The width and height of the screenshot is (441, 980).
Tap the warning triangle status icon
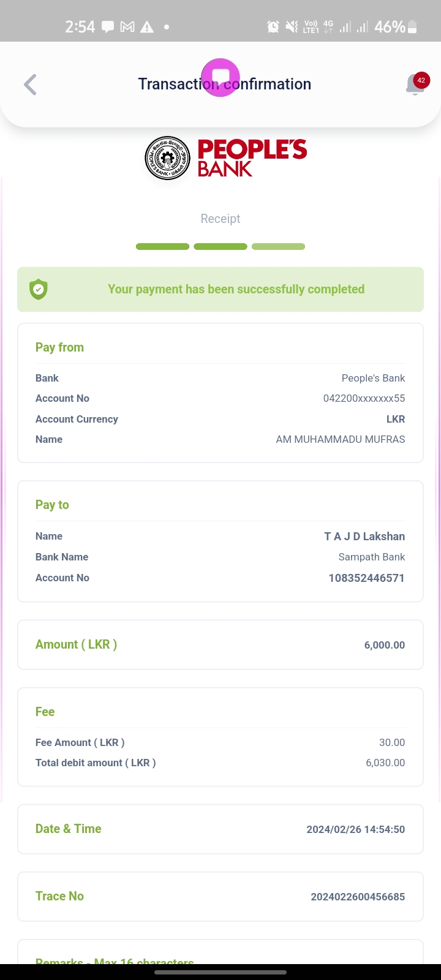click(147, 27)
